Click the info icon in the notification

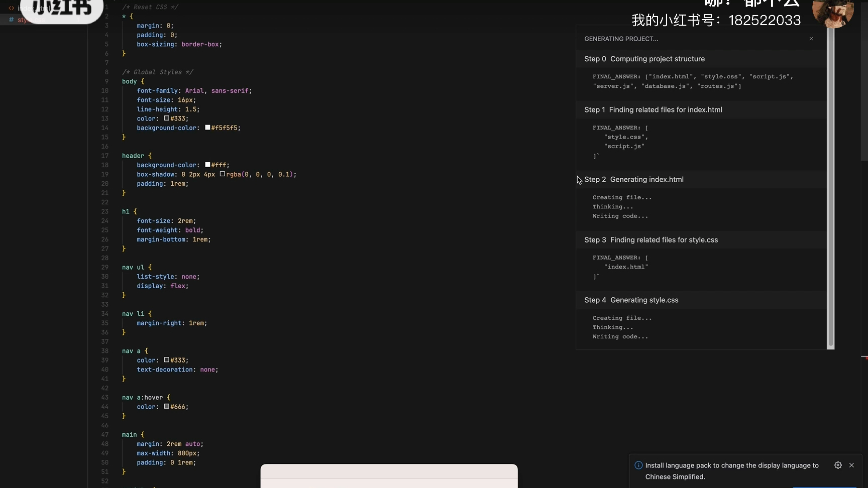pos(638,465)
